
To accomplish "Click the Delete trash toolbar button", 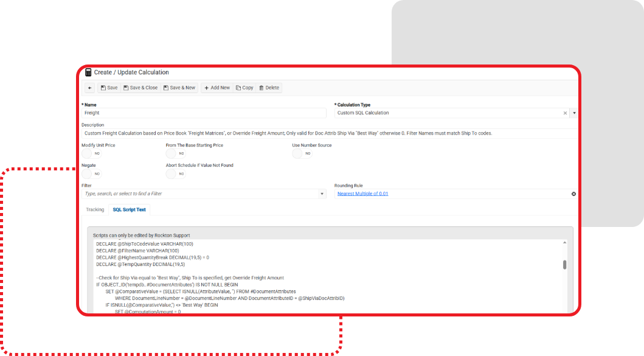I will (269, 88).
